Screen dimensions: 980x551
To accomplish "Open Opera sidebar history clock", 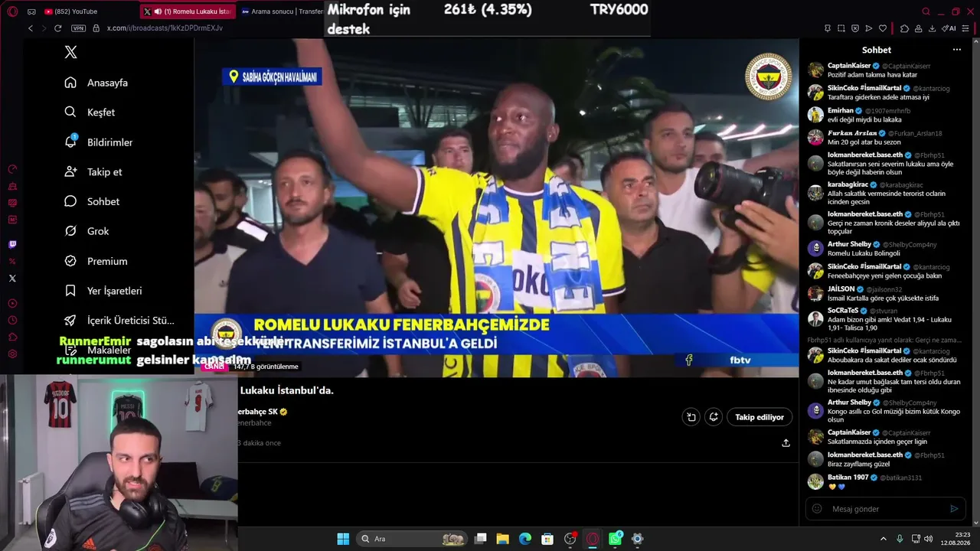I will [12, 321].
